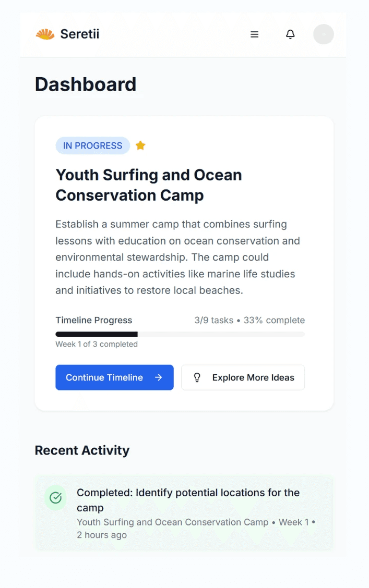
Task: Click the Timeline Progress bar
Action: (180, 334)
